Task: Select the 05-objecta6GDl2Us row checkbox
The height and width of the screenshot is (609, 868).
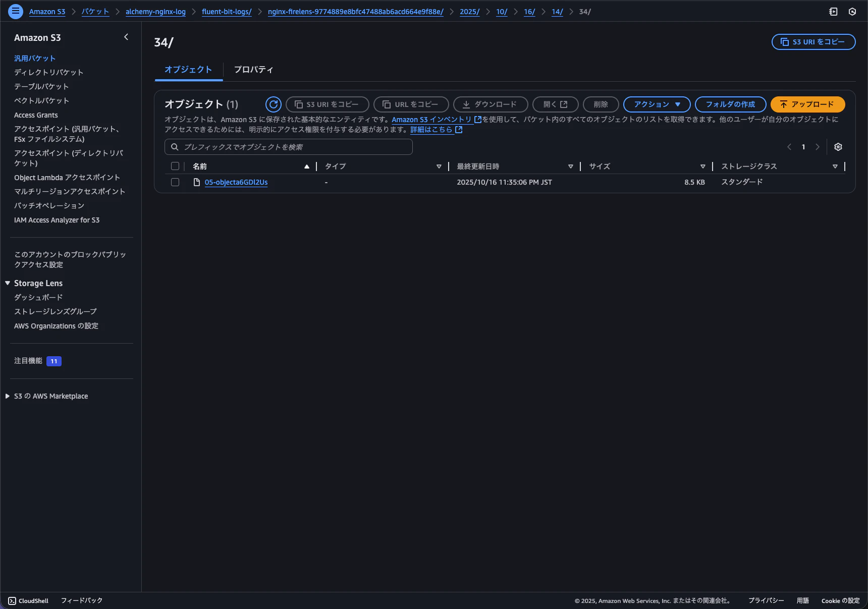Action: point(175,182)
